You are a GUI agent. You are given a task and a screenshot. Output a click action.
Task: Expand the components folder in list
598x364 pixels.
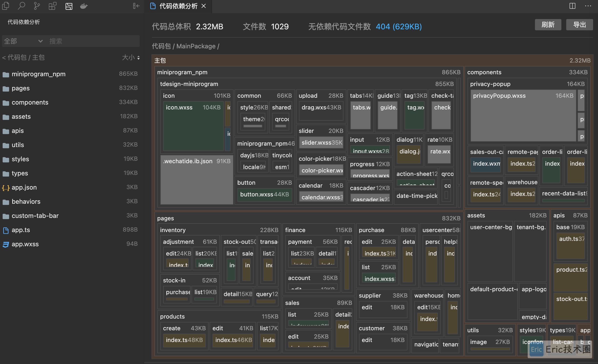pos(30,102)
